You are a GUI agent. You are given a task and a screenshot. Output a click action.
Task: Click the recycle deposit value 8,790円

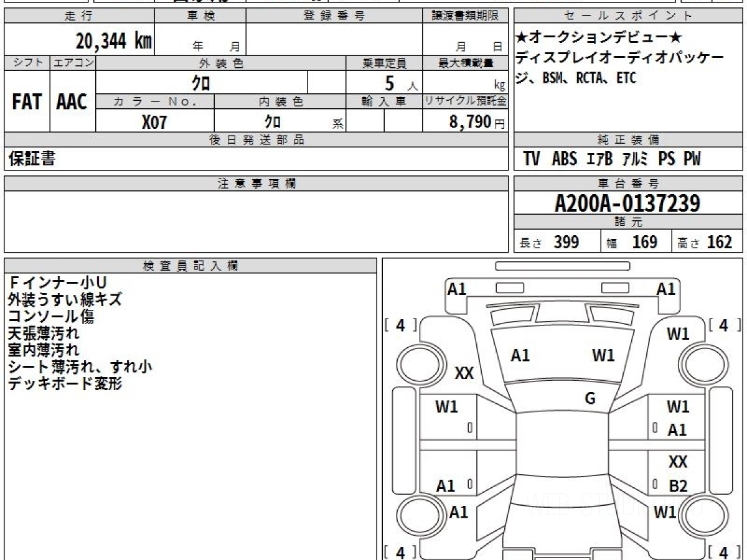pyautogui.click(x=477, y=122)
